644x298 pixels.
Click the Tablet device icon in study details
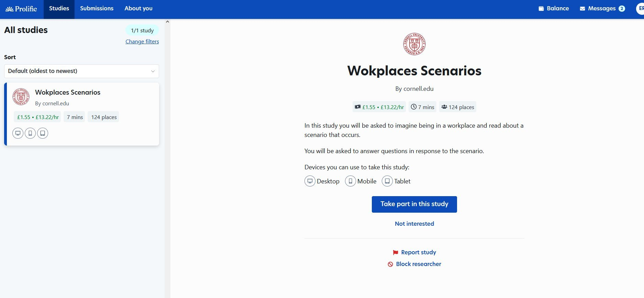coord(387,181)
